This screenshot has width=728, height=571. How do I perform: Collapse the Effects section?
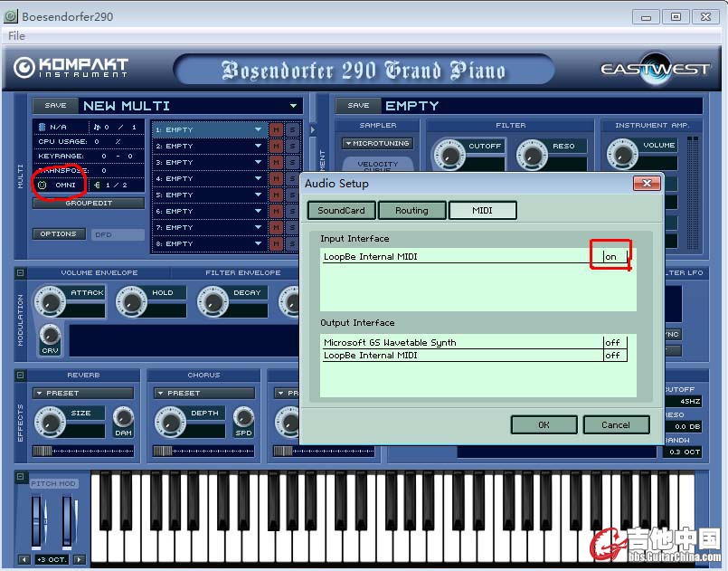tap(21, 375)
